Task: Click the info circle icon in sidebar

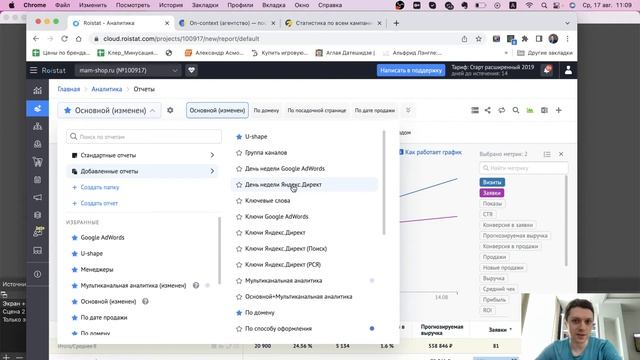Action: pos(38,274)
